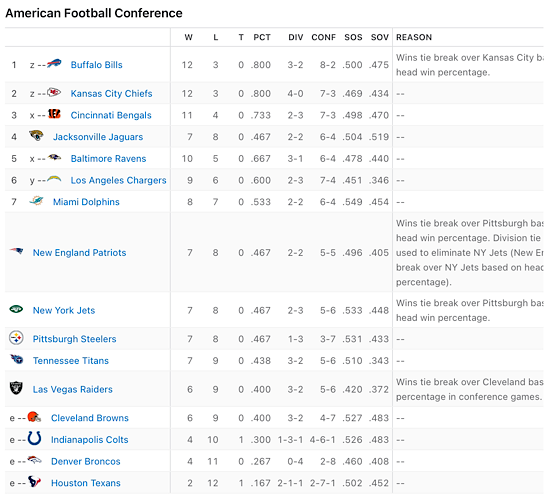Screen dimensions: 550x497
Task: Click the Buffalo Bills team logo
Action: (x=54, y=63)
